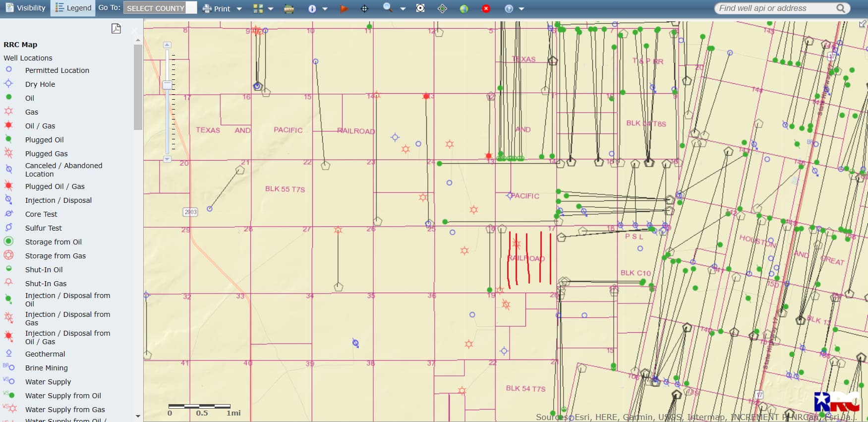The height and width of the screenshot is (422, 868).
Task: Click the Storage from Oil legend symbol
Action: click(x=8, y=241)
